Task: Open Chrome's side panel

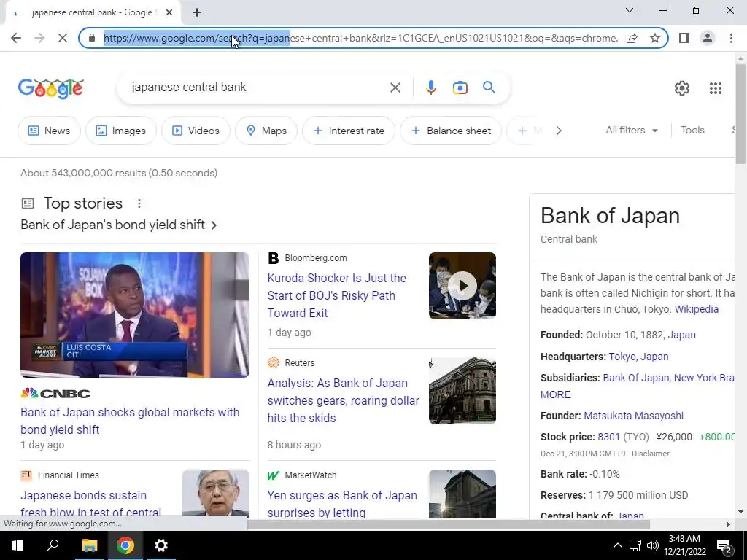Action: (x=684, y=38)
